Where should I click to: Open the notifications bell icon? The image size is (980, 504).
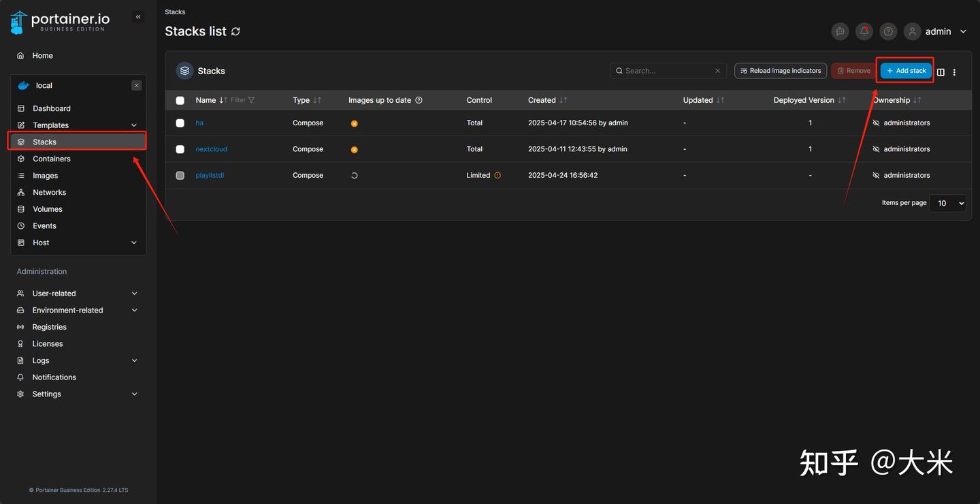point(864,31)
